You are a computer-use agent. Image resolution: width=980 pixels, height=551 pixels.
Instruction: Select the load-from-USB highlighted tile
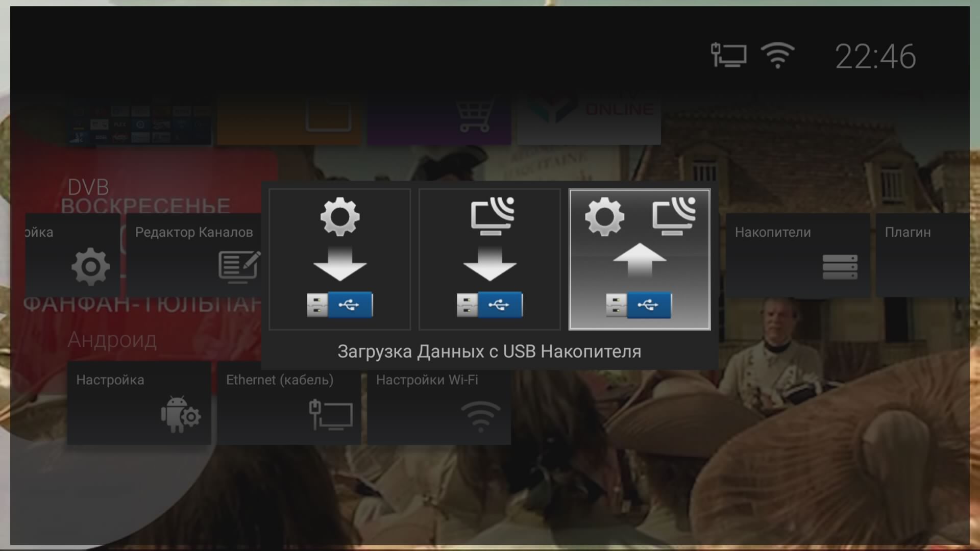coord(640,260)
